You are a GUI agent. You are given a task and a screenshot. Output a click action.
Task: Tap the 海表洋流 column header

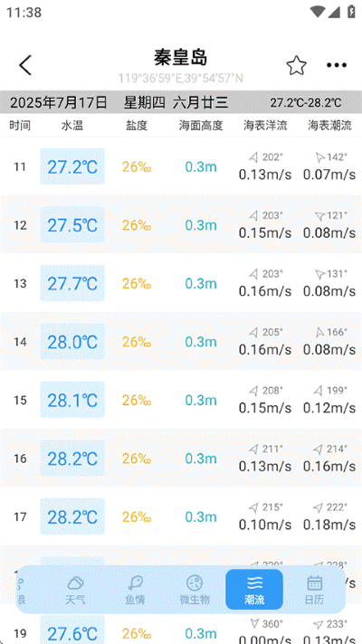point(265,126)
